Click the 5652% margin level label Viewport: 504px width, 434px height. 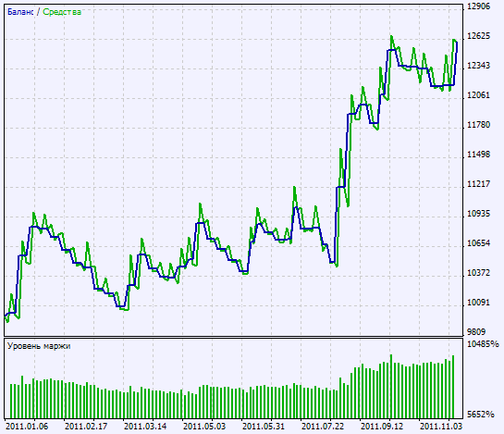click(x=481, y=415)
